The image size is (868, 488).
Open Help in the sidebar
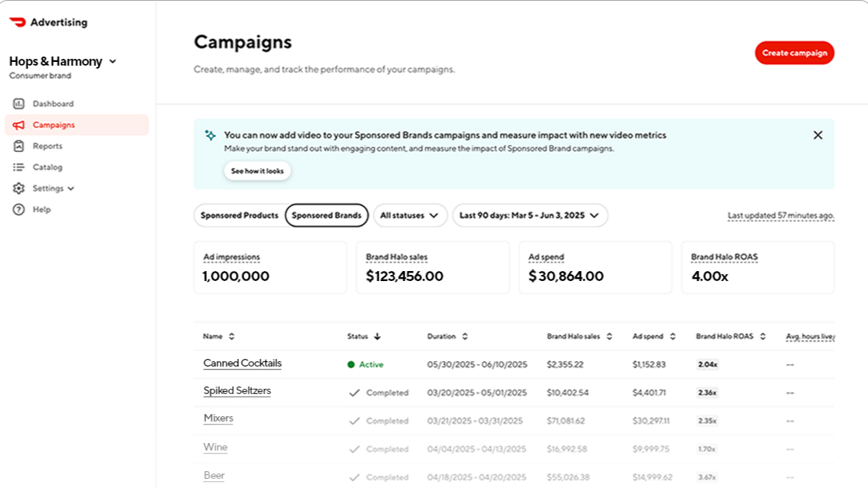click(42, 209)
